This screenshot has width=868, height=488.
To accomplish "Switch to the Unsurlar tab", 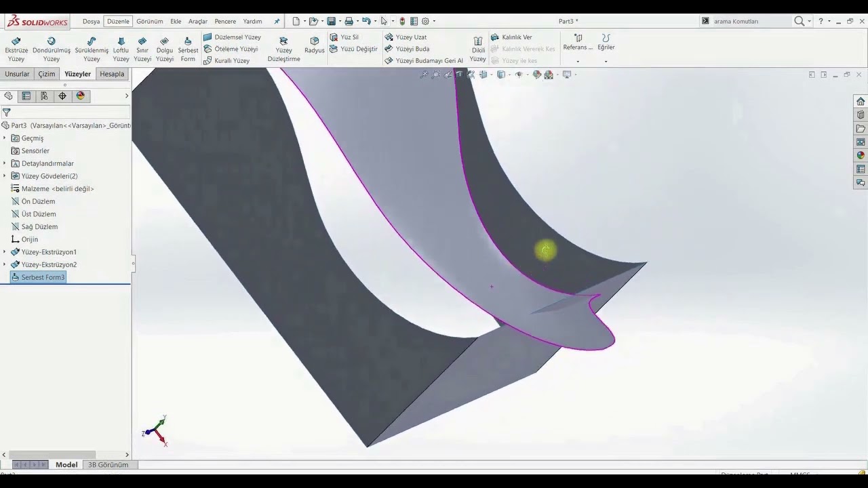I will [17, 74].
